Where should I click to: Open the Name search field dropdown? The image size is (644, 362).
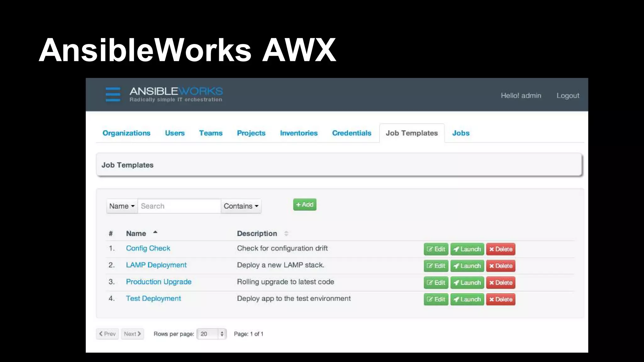click(x=122, y=206)
